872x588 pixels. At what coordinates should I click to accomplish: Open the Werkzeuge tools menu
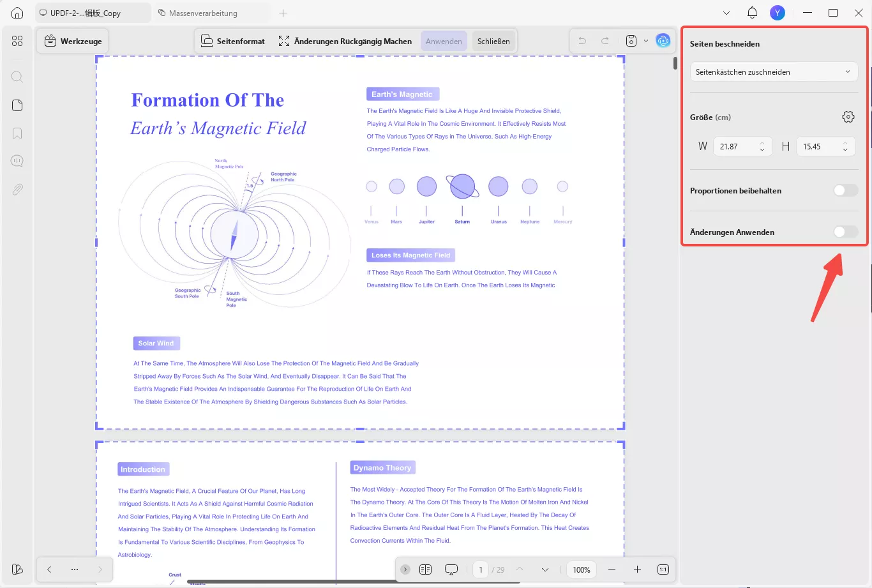pyautogui.click(x=73, y=41)
